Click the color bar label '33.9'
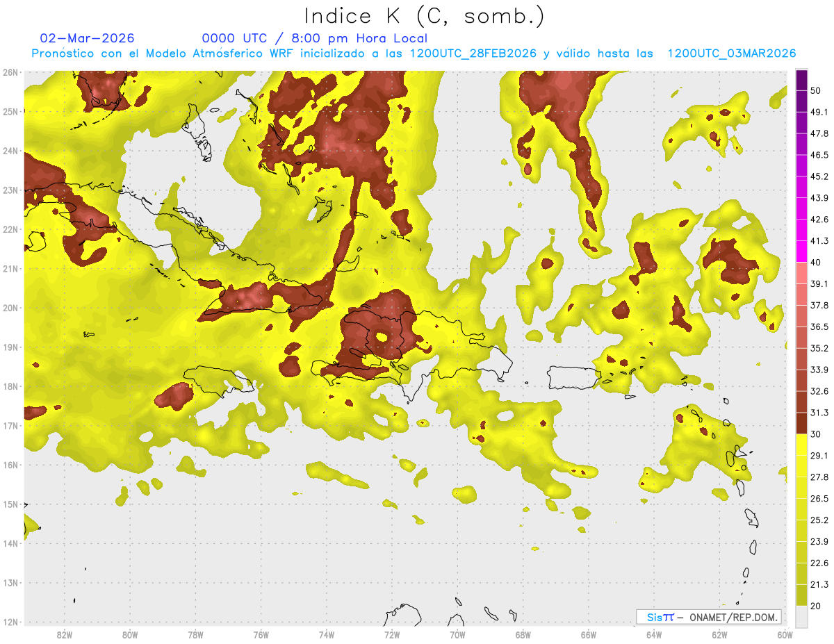Screen dimensions: 834x644 pyautogui.click(x=819, y=370)
